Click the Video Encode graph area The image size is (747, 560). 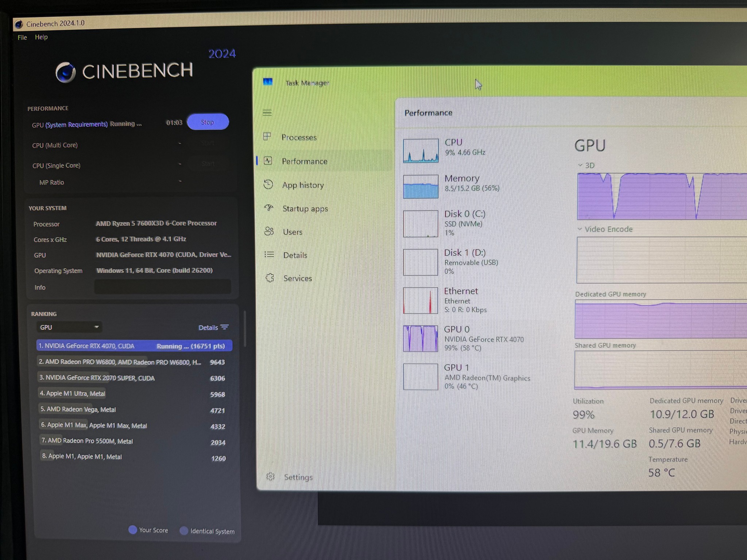662,260
